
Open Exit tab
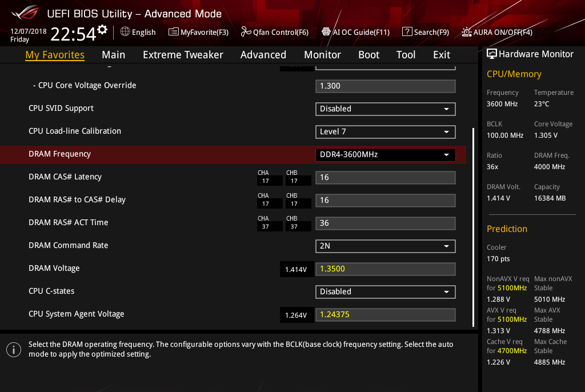[x=442, y=55]
